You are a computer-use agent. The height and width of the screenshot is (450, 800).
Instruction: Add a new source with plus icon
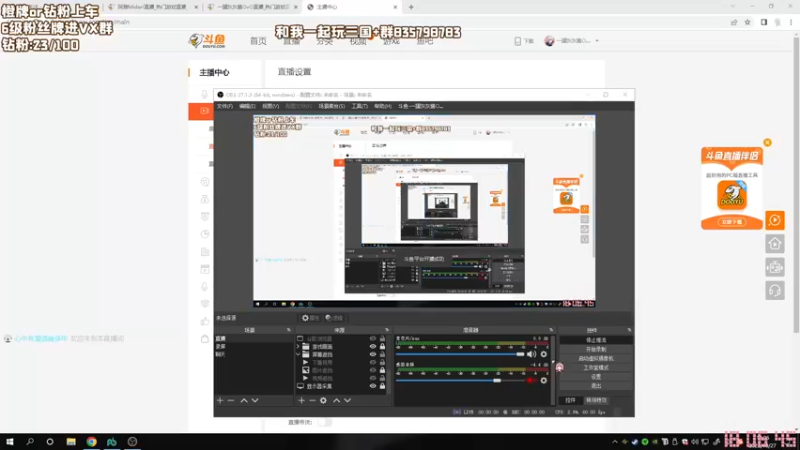click(x=301, y=401)
